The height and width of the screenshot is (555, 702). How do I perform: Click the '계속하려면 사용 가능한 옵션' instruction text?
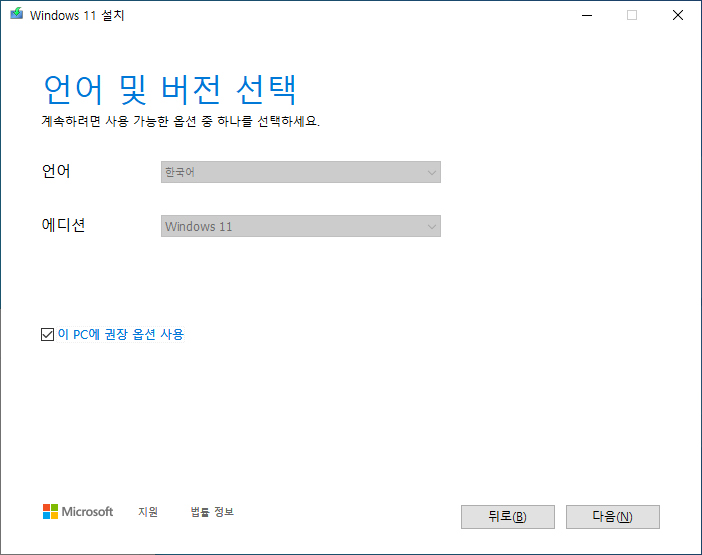pos(180,121)
